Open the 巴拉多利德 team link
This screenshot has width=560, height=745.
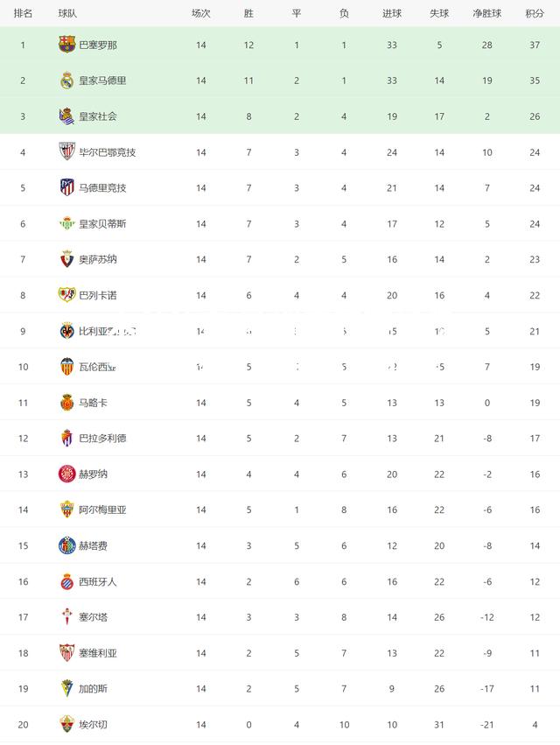pyautogui.click(x=102, y=438)
